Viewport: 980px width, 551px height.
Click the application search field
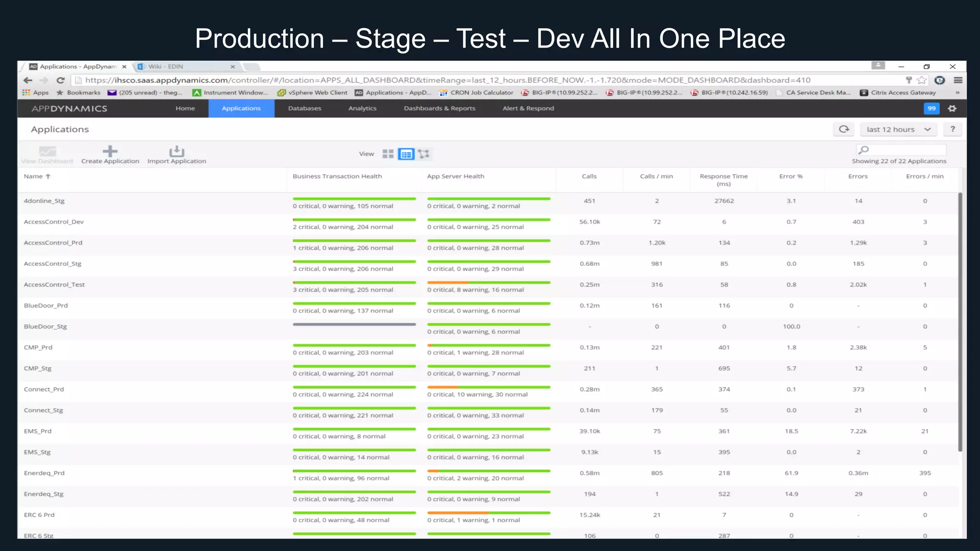coord(901,150)
